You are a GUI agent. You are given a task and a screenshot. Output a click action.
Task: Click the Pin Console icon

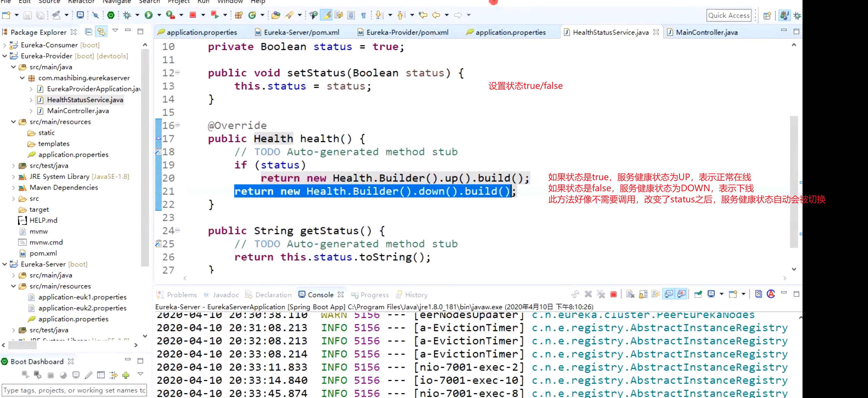[x=698, y=294]
